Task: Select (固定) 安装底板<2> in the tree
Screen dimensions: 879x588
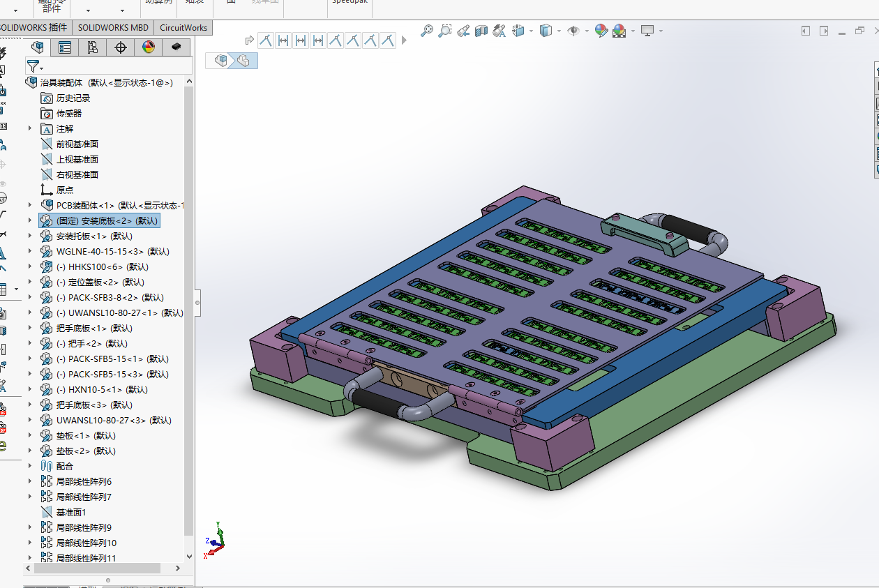Action: (x=100, y=220)
